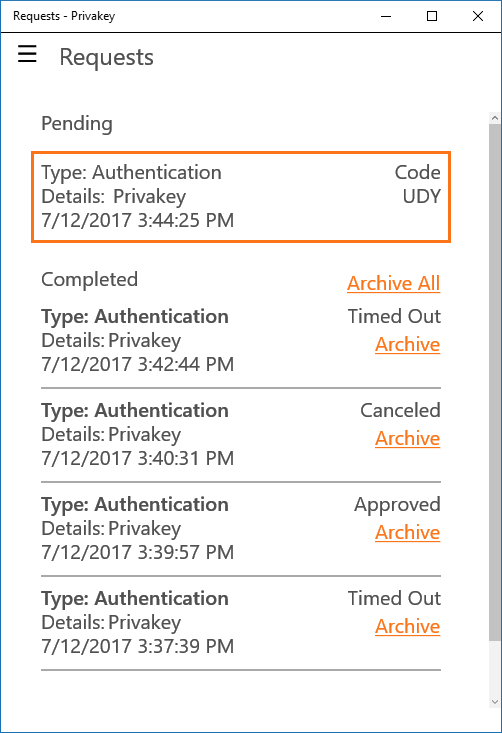Click the Pending section header
The image size is (502, 733).
(77, 124)
